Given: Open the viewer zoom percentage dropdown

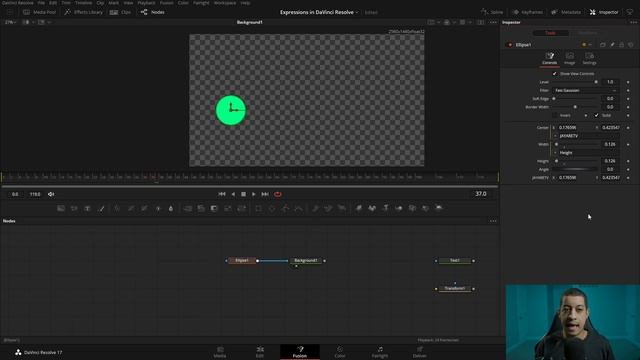Looking at the screenshot, I should (x=10, y=22).
